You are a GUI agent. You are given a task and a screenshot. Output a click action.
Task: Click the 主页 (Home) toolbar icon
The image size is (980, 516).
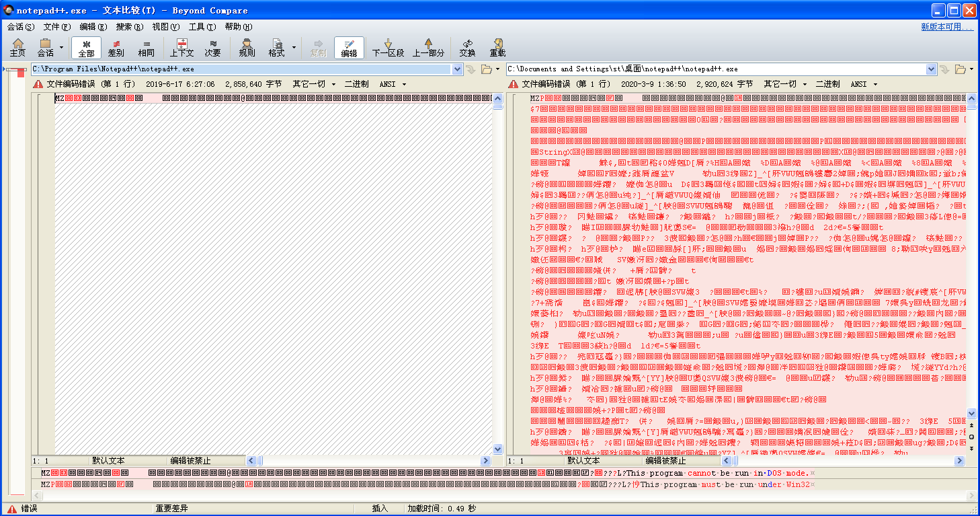(18, 47)
